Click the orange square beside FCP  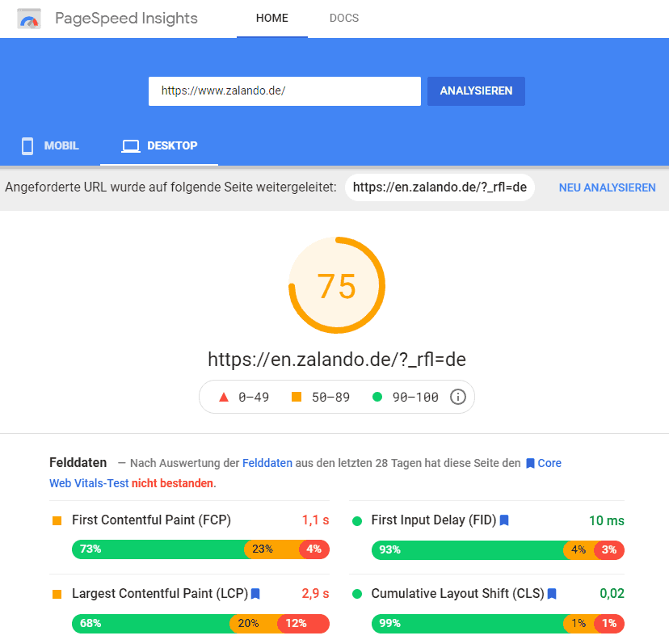tap(57, 520)
